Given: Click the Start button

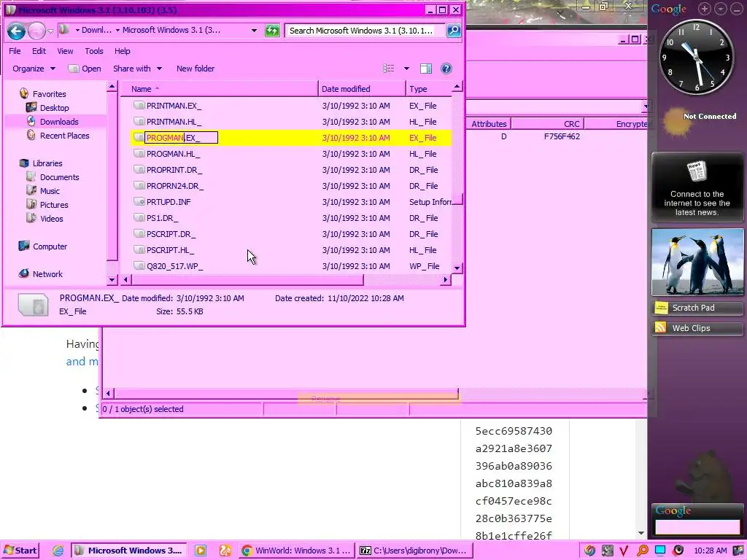Looking at the screenshot, I should pos(20,551).
